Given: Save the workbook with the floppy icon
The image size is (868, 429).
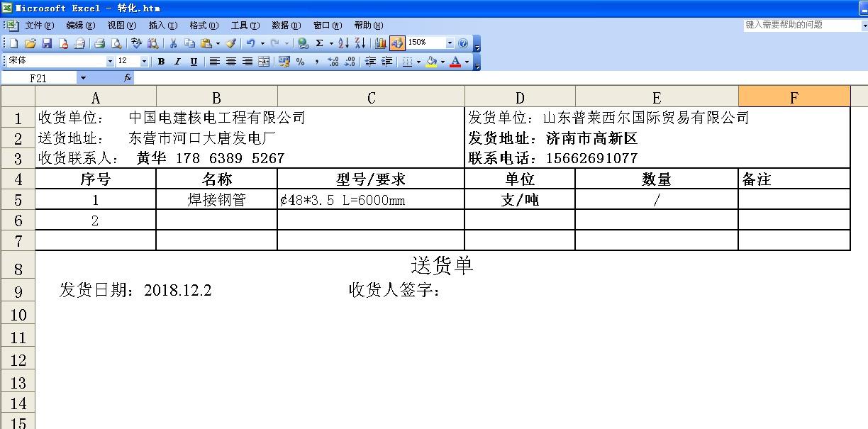Looking at the screenshot, I should tap(47, 43).
